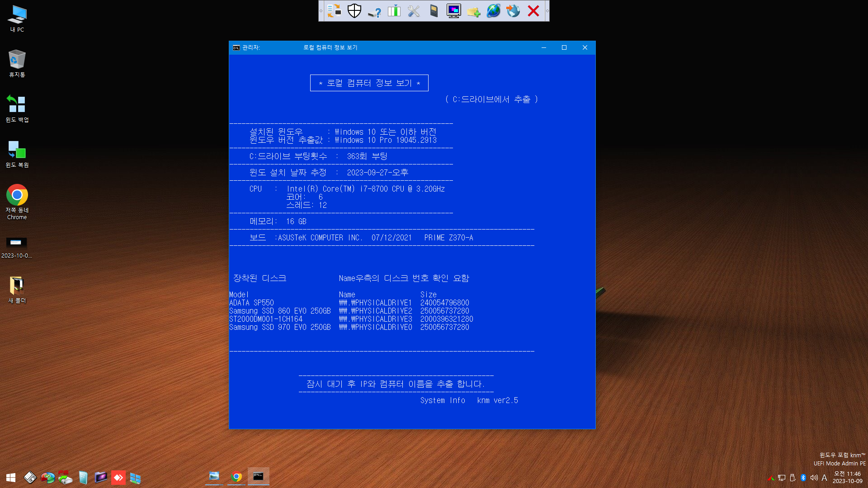Launch the pie-chart partition tool in taskbar
The image size is (868, 488).
47,477
